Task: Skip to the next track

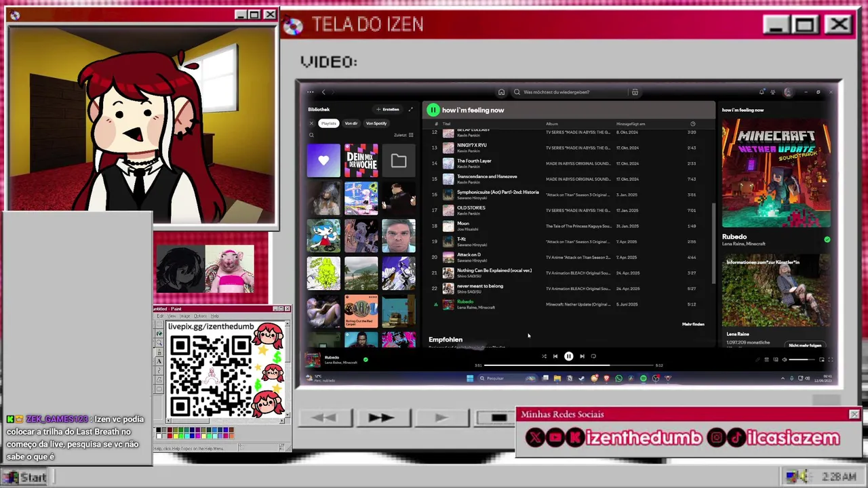Action: point(582,356)
